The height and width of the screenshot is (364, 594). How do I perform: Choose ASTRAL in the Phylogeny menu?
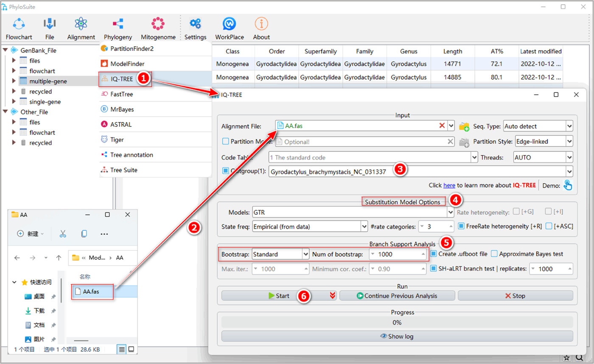[x=155, y=124]
